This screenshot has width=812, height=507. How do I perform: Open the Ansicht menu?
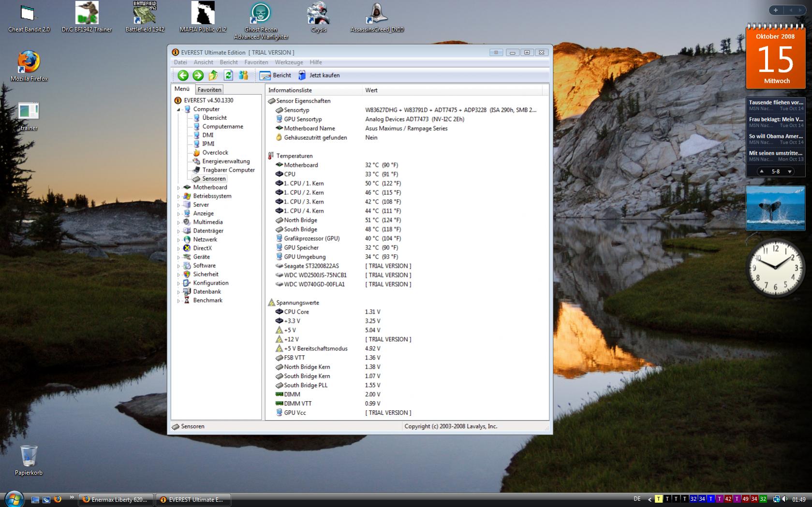[204, 62]
